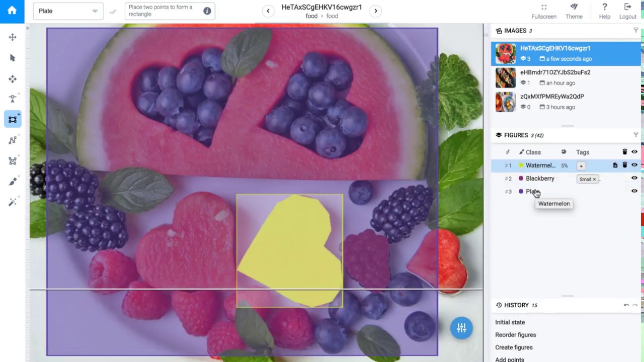The image size is (644, 362).
Task: Select the rectangle drawing tool
Action: (x=13, y=120)
